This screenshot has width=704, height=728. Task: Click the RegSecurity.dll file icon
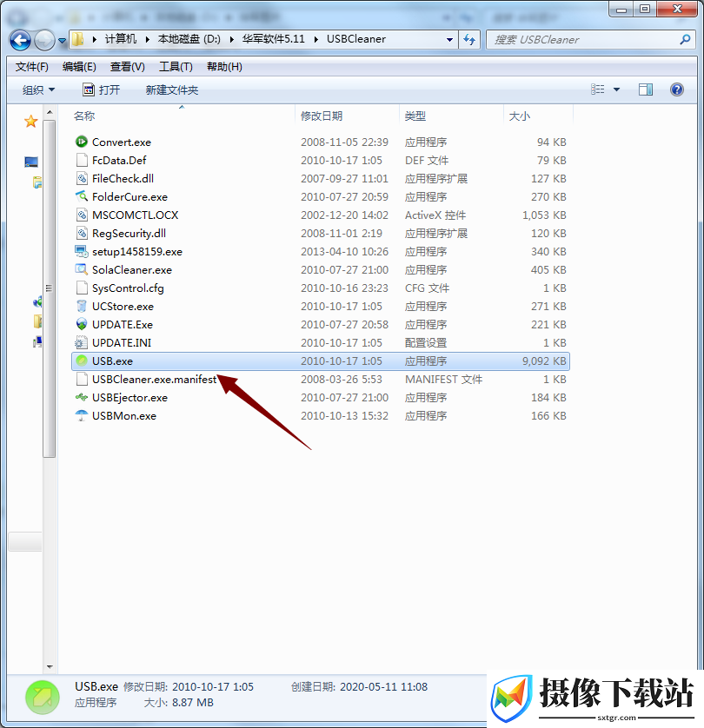pyautogui.click(x=82, y=233)
